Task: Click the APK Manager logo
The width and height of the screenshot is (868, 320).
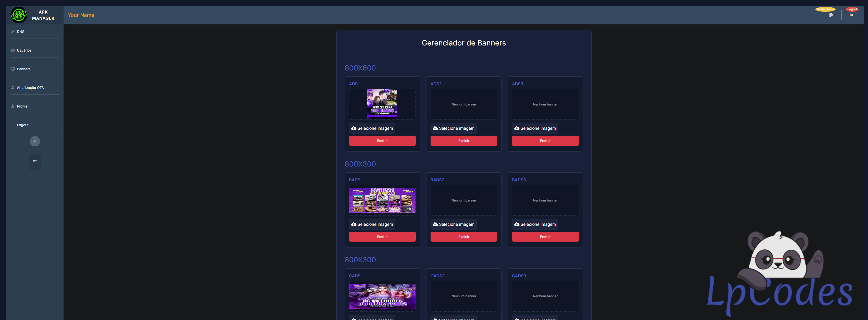Action: (19, 15)
